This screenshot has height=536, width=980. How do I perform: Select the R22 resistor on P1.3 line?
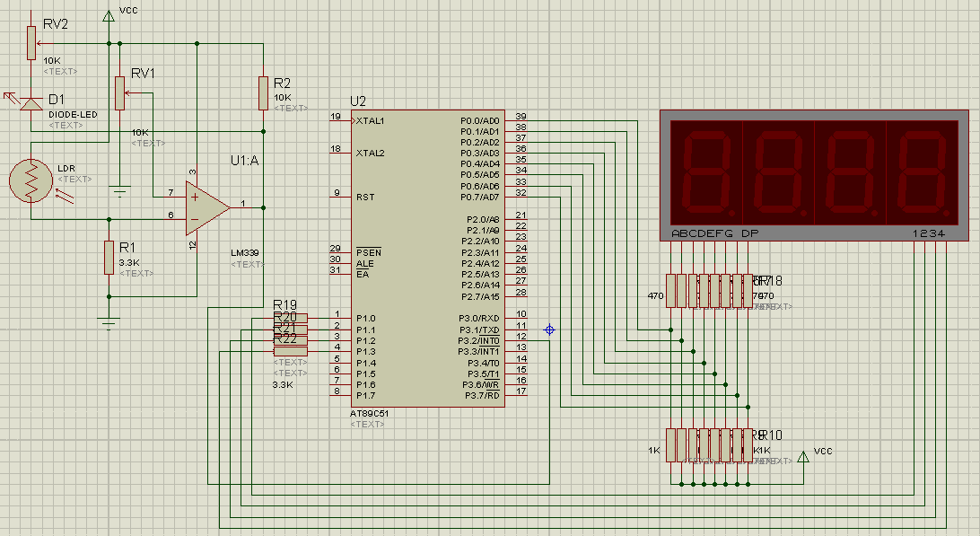[290, 351]
